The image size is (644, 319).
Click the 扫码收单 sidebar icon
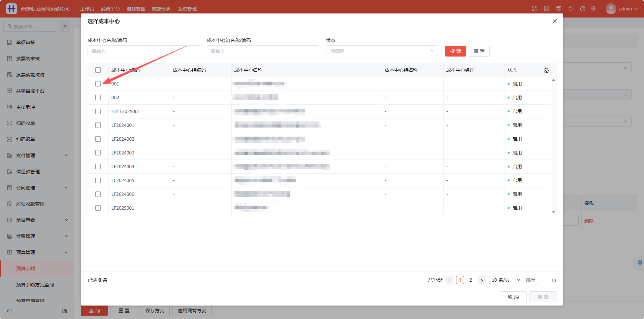point(9,123)
